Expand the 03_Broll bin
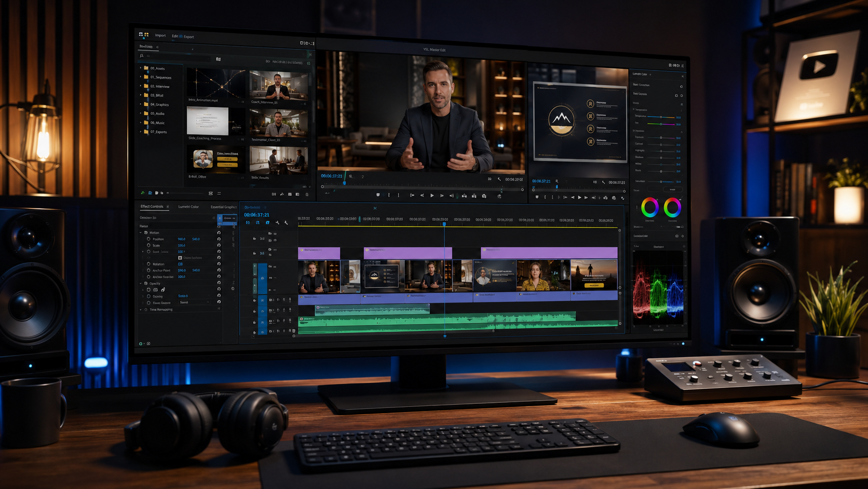 click(140, 95)
